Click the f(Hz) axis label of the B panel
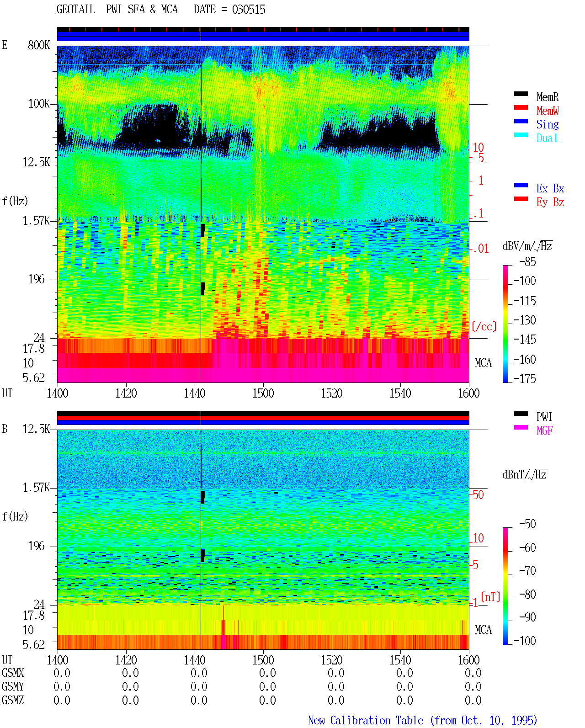Screen dimensions: 585x728 tap(15, 517)
